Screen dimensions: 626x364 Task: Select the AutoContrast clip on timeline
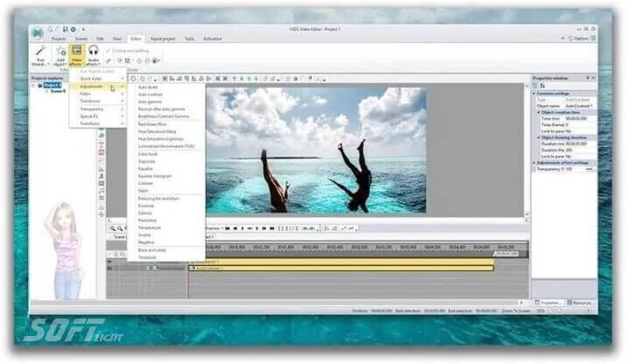[341, 269]
